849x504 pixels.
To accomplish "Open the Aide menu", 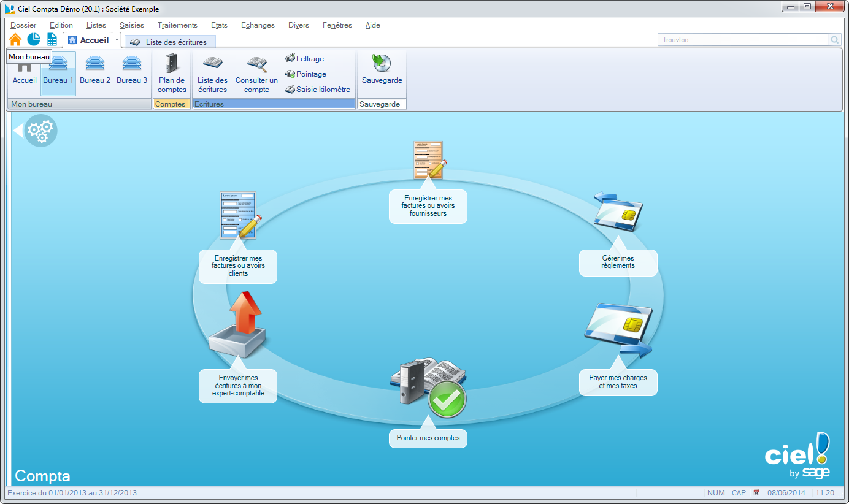I will [x=372, y=25].
